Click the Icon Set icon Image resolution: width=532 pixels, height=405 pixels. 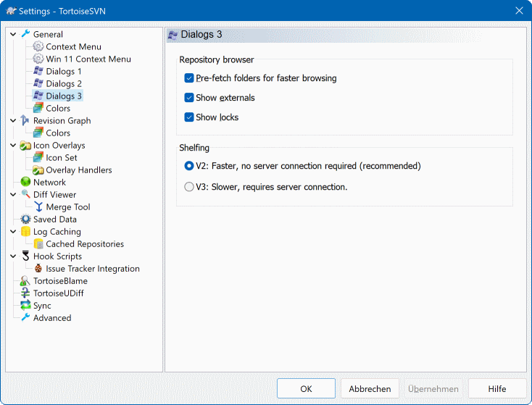pyautogui.click(x=38, y=157)
